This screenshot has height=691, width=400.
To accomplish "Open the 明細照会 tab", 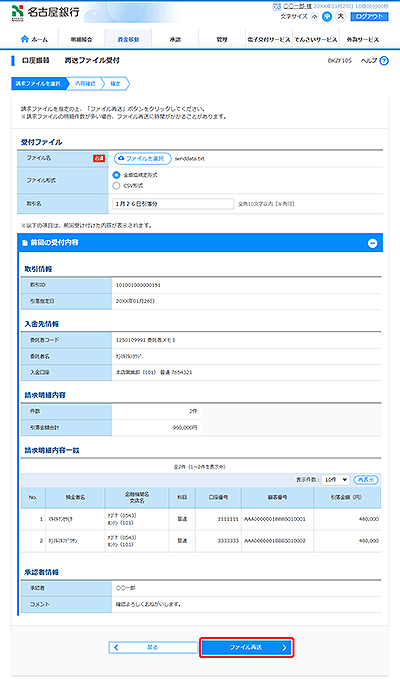I will pyautogui.click(x=81, y=39).
